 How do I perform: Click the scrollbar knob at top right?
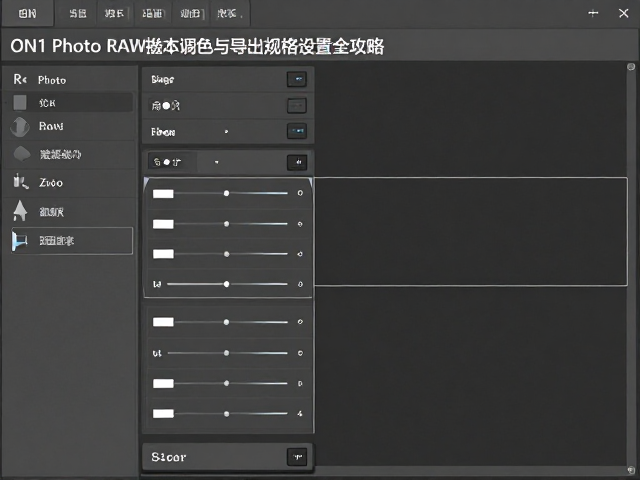631,67
